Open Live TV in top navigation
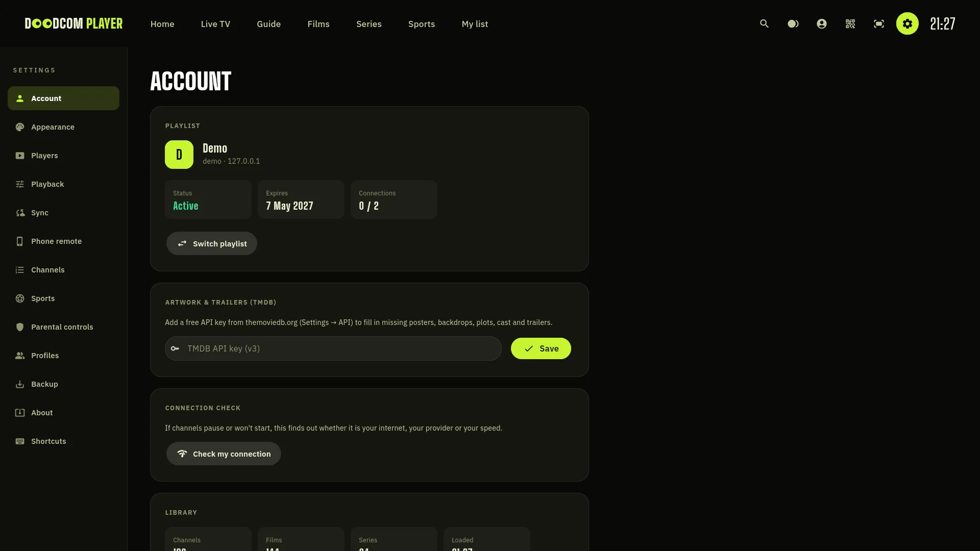 (x=215, y=24)
